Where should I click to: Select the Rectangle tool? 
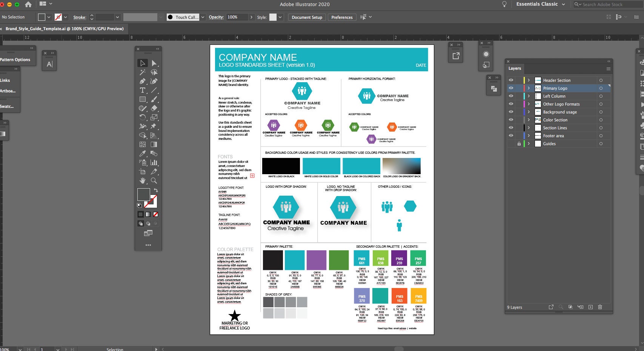[x=142, y=99]
